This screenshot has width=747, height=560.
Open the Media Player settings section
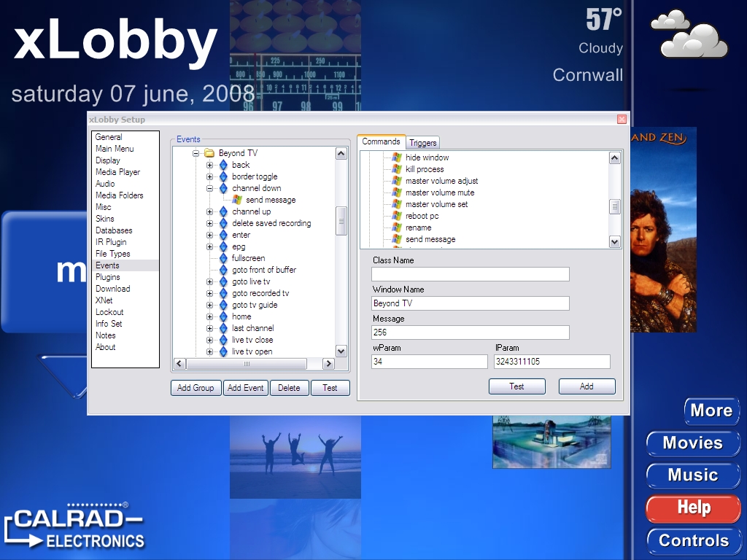pos(117,172)
